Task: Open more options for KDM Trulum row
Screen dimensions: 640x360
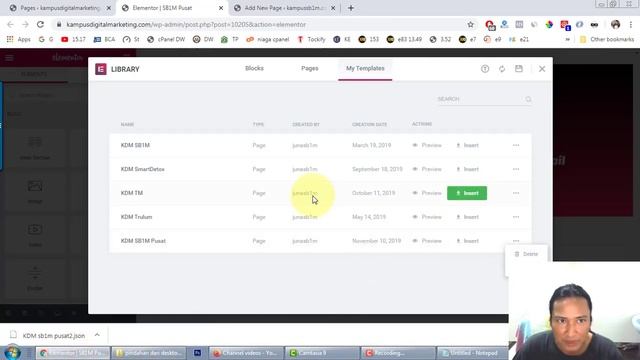Action: pyautogui.click(x=516, y=217)
